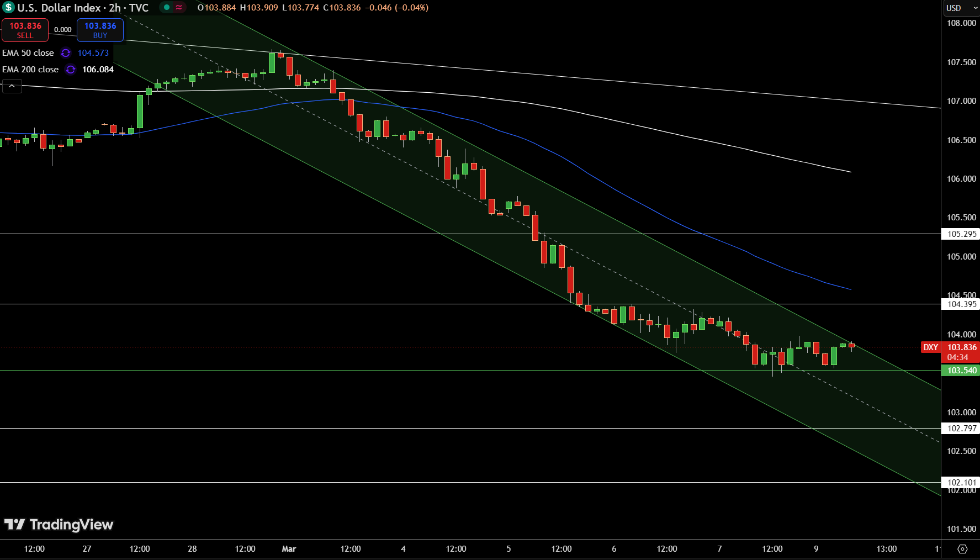Click the 106.000 price axis label

click(962, 179)
